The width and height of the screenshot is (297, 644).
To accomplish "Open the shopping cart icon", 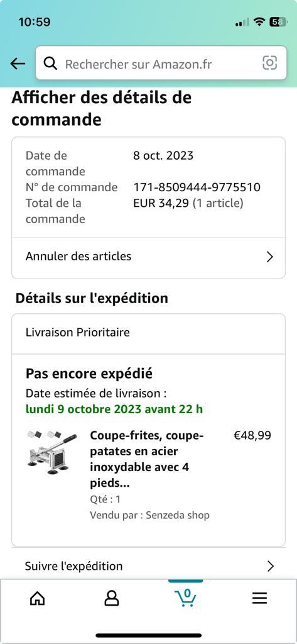I will click(185, 597).
